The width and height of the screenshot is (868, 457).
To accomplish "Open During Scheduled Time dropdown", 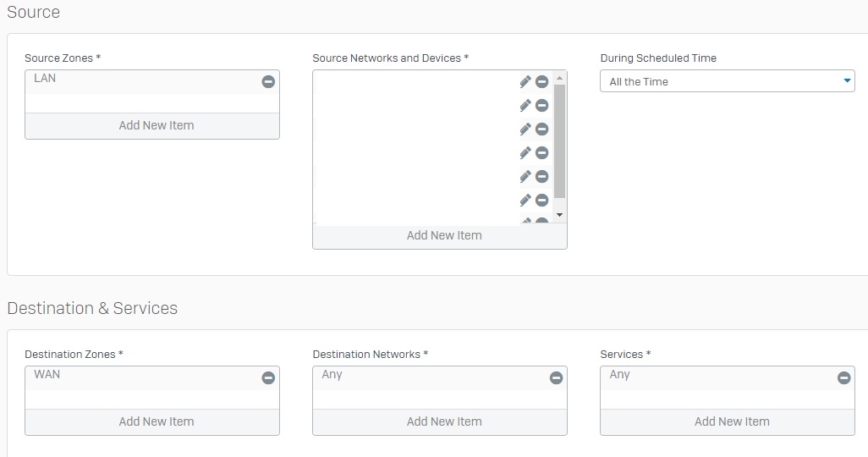I will pos(728,81).
